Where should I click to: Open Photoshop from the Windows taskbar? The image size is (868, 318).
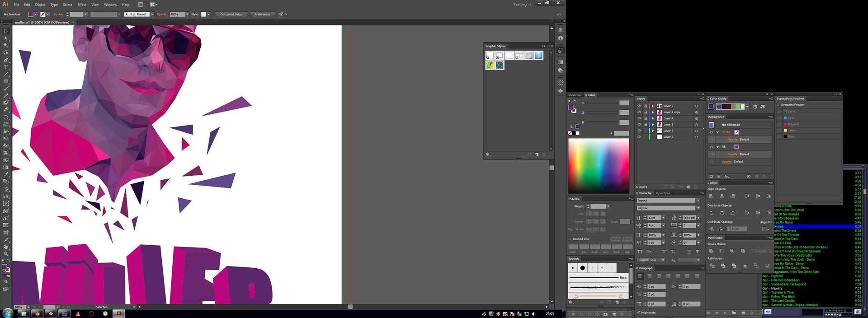(64, 313)
